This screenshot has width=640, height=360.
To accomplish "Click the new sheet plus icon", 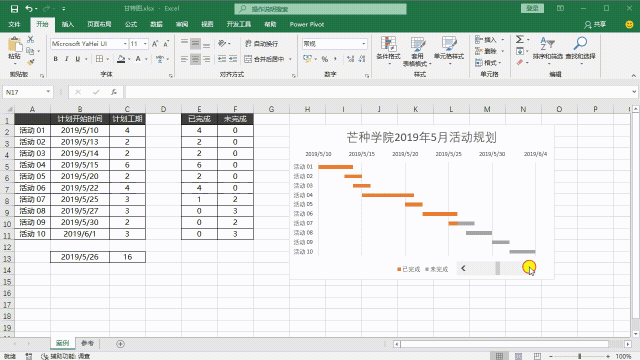I will (120, 344).
